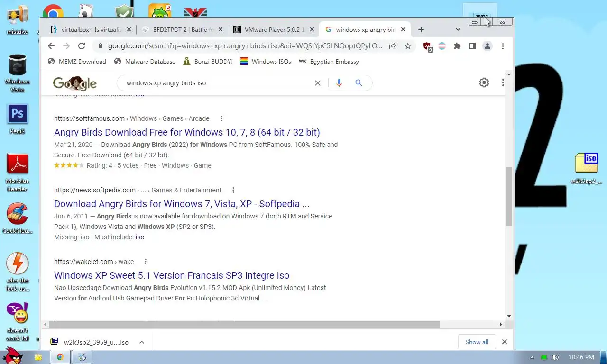Open the Bonzi BUDDY! bookmark

click(x=208, y=61)
